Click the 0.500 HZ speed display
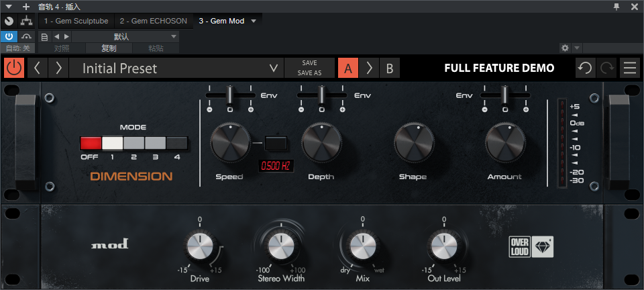Screen dimensions: 644x290 276,166
